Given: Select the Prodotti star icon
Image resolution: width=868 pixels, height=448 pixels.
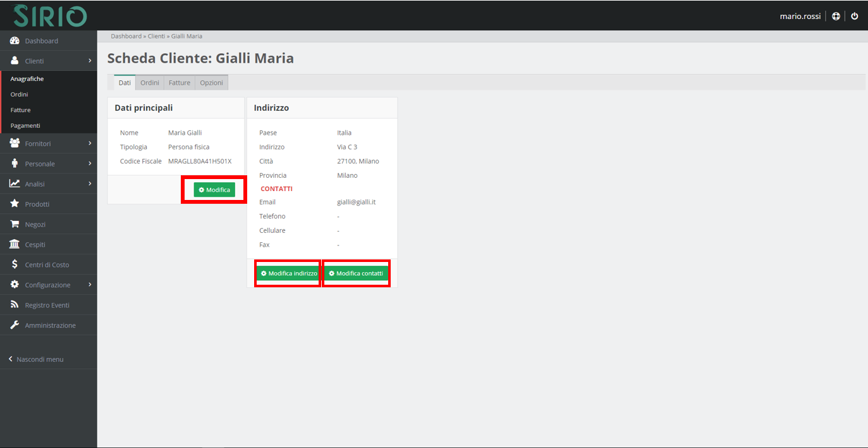Looking at the screenshot, I should [x=14, y=204].
